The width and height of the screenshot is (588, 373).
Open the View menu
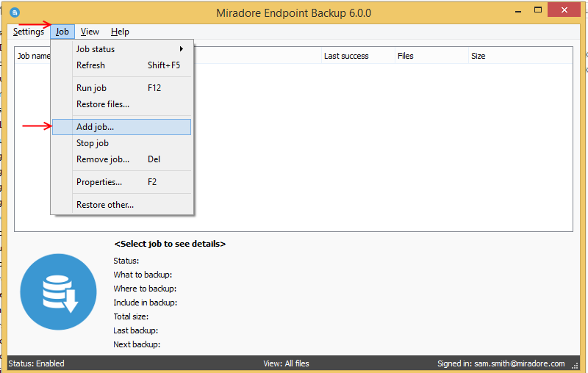(x=90, y=32)
